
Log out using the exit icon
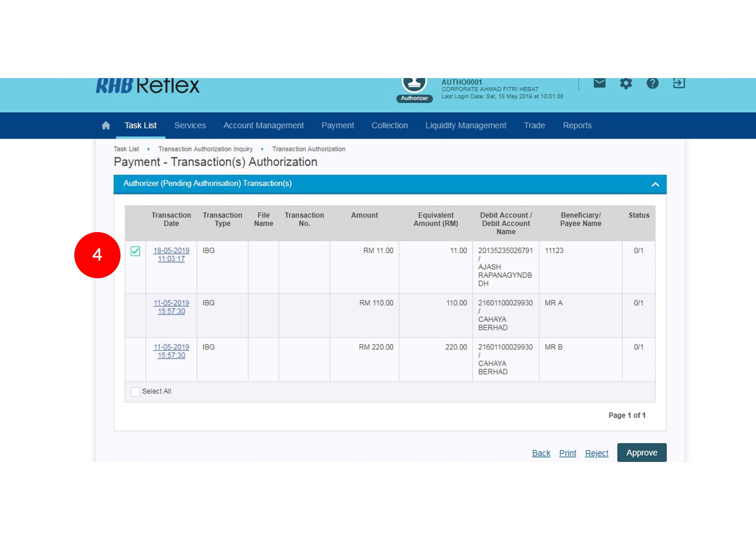tap(679, 83)
